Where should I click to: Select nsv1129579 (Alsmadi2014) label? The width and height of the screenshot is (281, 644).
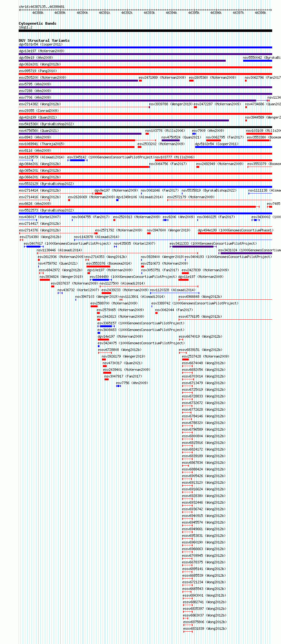[42, 157]
